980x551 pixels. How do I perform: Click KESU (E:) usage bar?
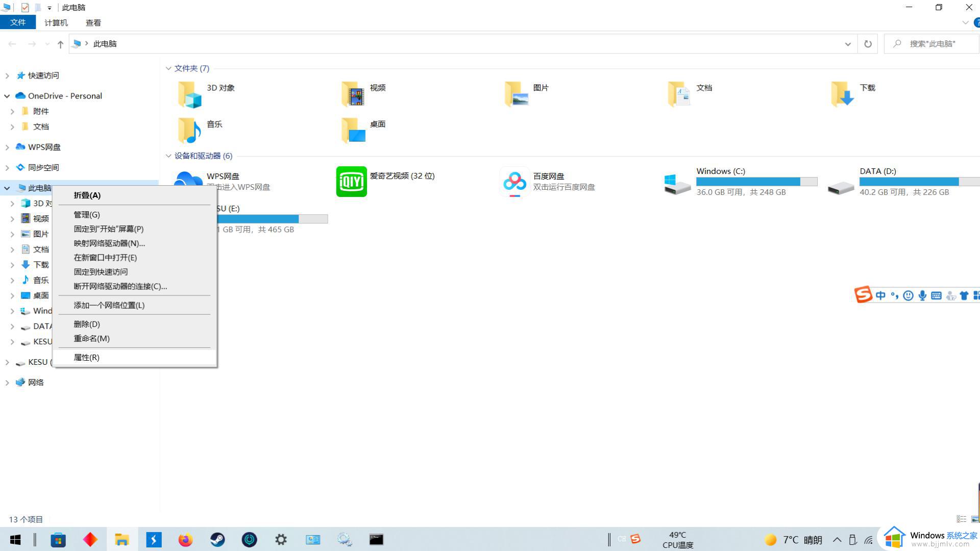(x=273, y=219)
